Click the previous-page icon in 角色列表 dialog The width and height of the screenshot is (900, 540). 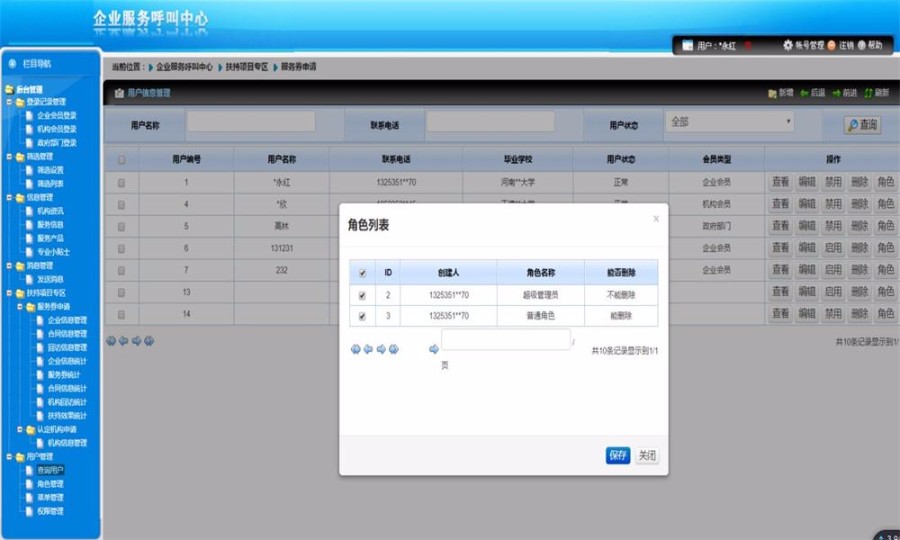(368, 349)
